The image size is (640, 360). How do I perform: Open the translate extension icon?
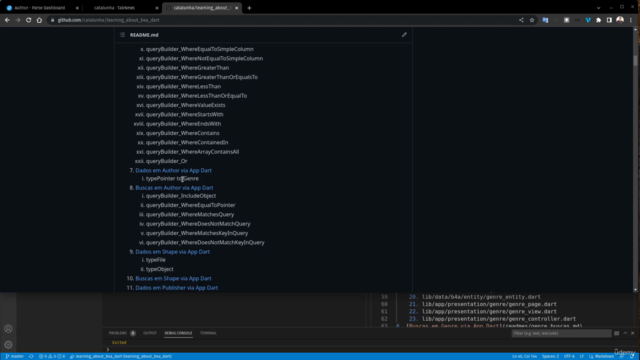(545, 20)
